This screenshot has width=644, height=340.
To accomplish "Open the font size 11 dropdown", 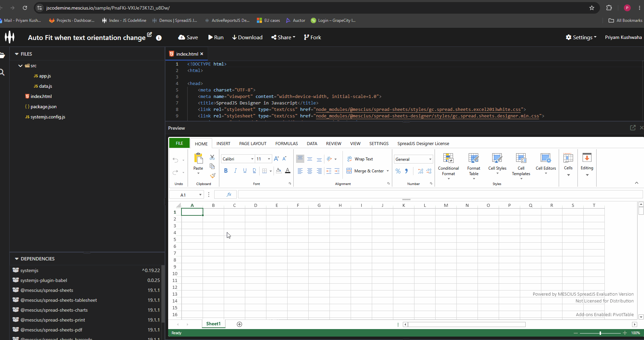I will tap(269, 159).
